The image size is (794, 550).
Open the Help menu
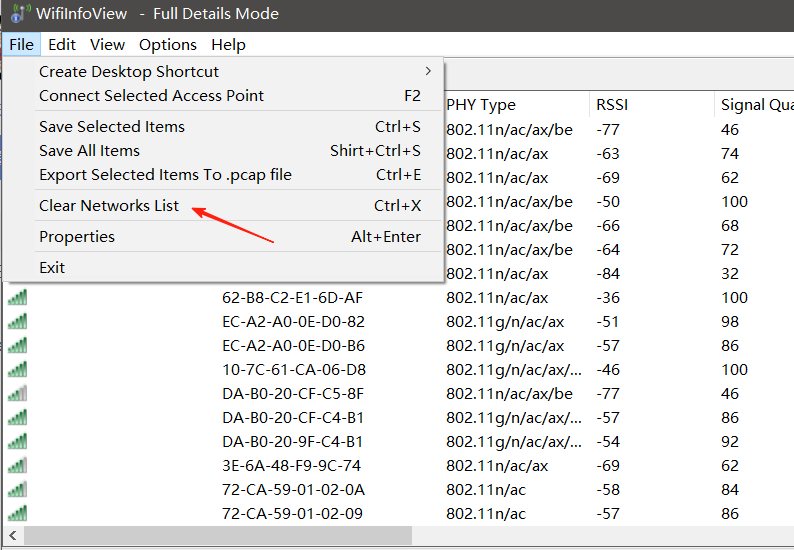(228, 45)
